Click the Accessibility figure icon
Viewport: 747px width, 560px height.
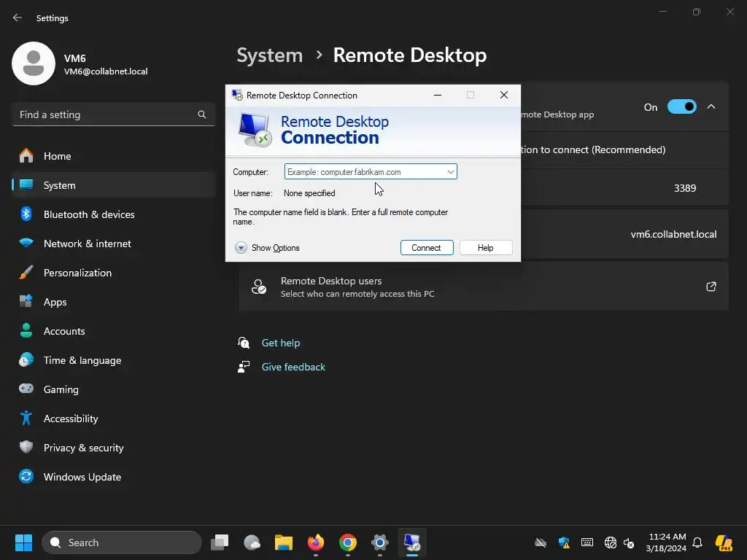26,418
